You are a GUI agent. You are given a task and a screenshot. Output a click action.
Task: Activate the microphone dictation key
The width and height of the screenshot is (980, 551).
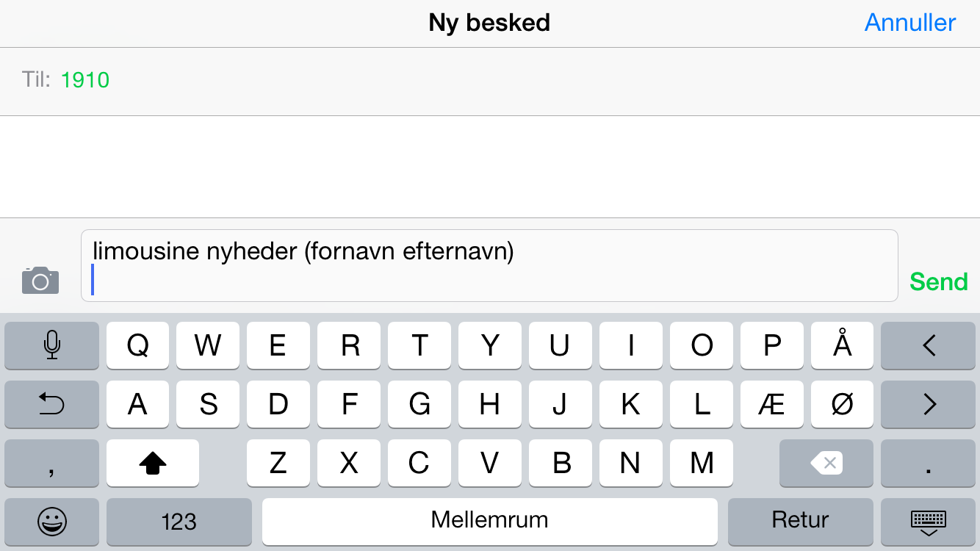(51, 345)
